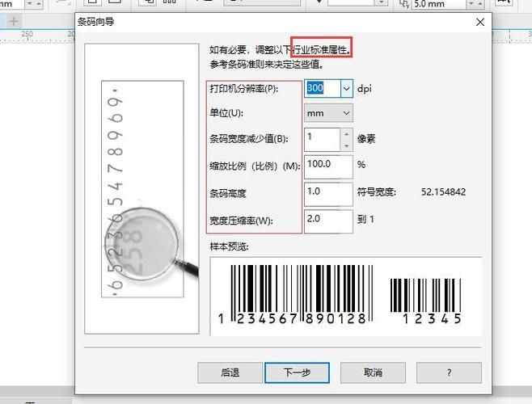Click the 打印机分辨率(P) label
This screenshot has width=532, height=404.
click(x=243, y=89)
